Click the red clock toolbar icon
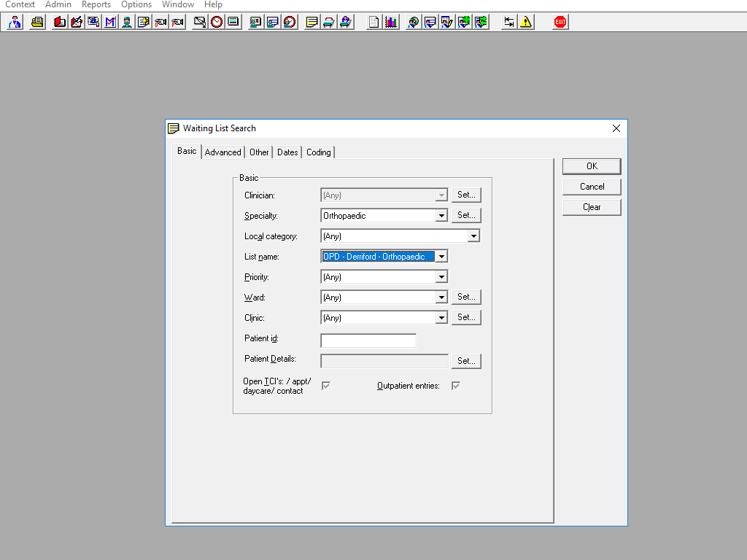This screenshot has width=747, height=560. point(216,22)
